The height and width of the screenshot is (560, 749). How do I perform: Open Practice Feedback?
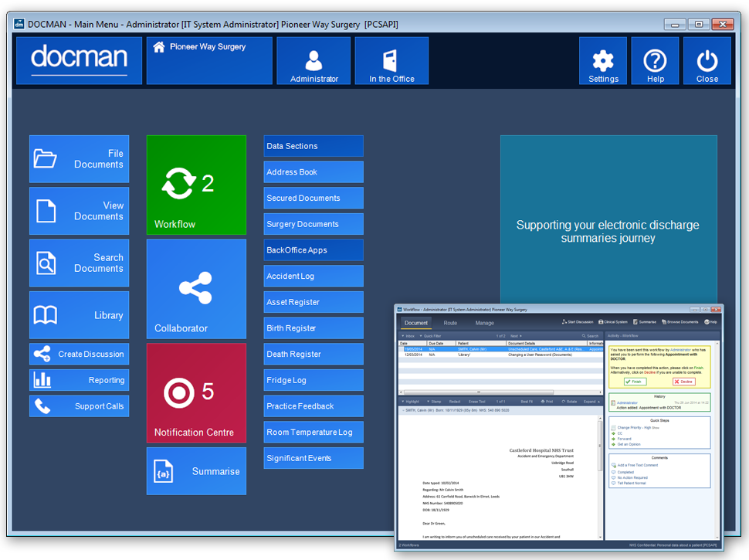313,406
